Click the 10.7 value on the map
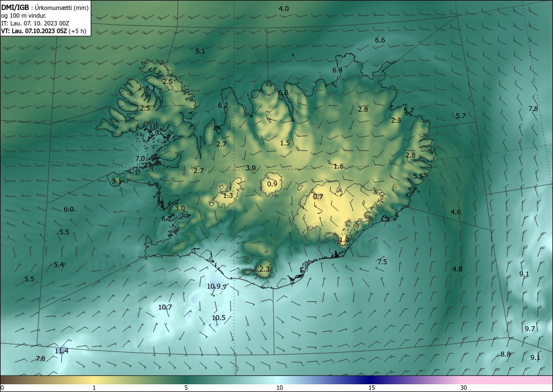Viewport: 553px width, 392px height. click(x=165, y=307)
